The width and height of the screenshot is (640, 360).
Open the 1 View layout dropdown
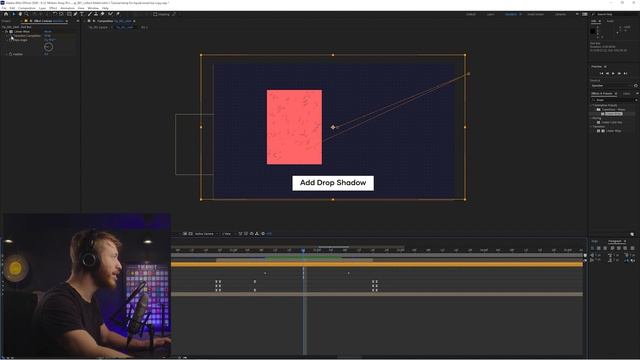coord(227,234)
